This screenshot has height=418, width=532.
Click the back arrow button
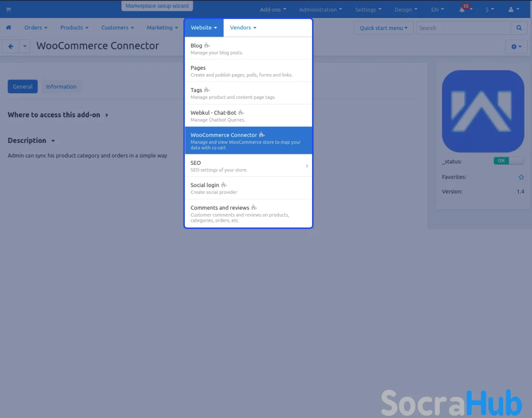click(10, 46)
